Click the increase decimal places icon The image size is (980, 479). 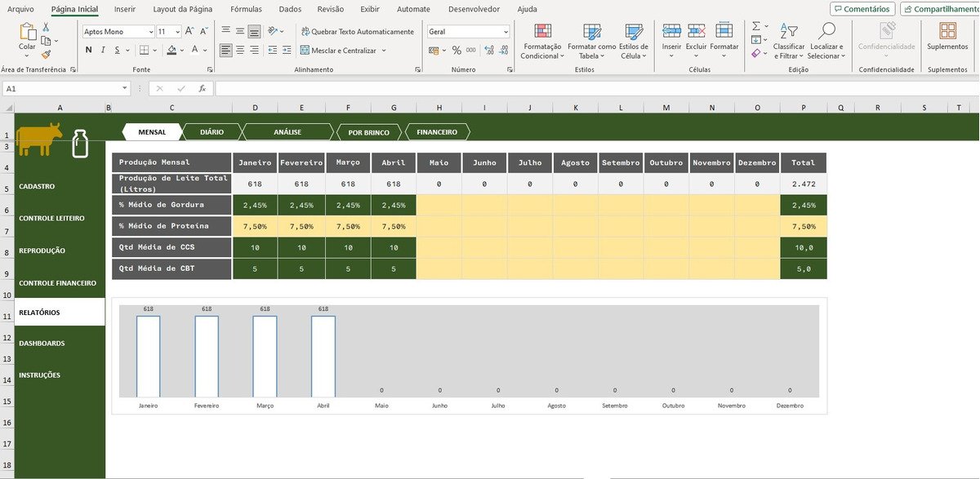488,50
